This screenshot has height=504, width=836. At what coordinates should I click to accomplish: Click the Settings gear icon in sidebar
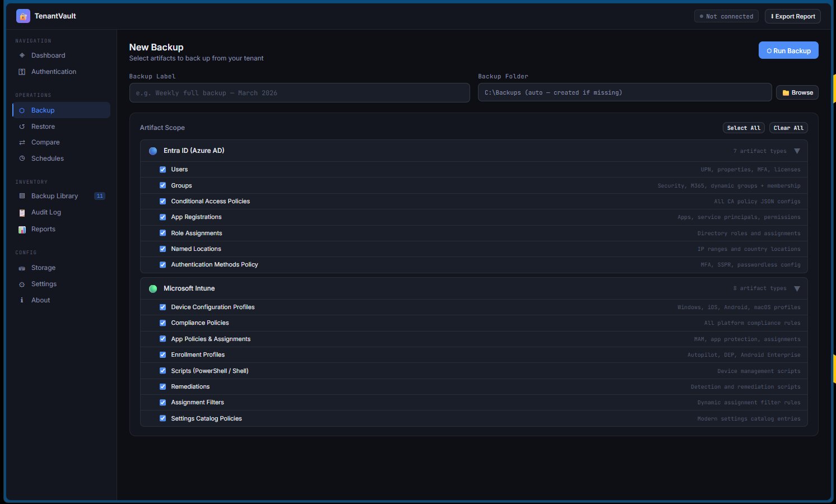pos(22,284)
